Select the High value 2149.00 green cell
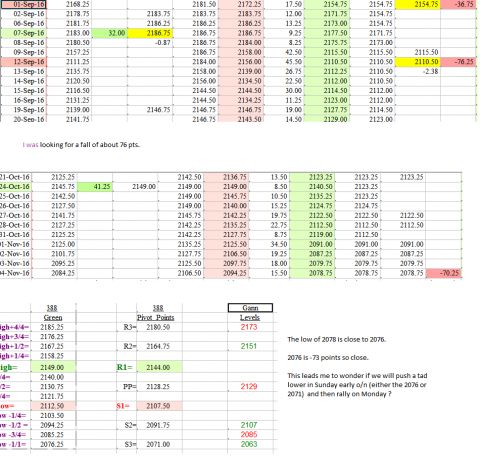 point(53,367)
